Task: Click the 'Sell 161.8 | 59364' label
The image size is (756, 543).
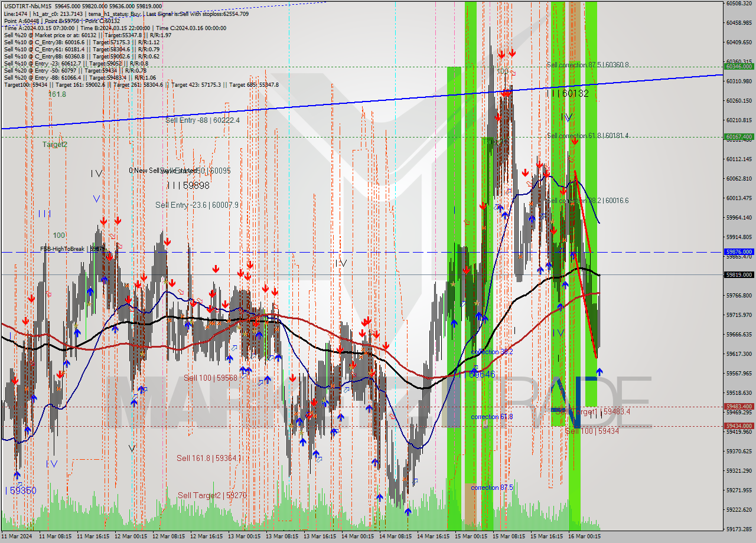Action: [208, 458]
